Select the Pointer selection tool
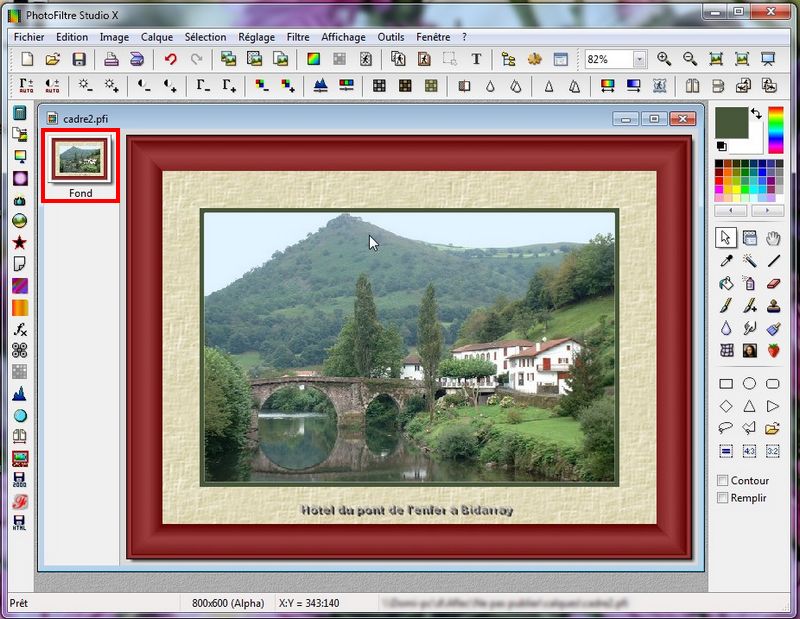 [726, 238]
